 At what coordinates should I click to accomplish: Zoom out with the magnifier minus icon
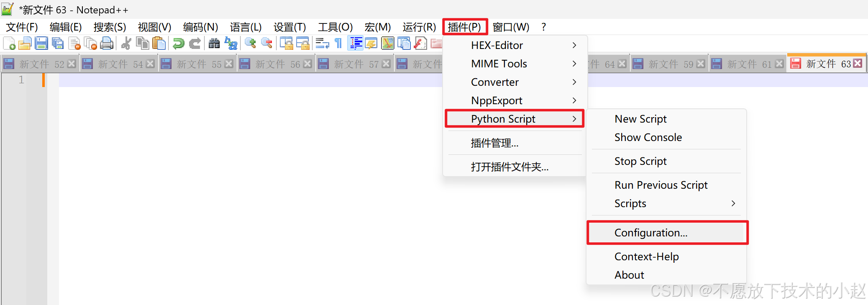coord(266,44)
